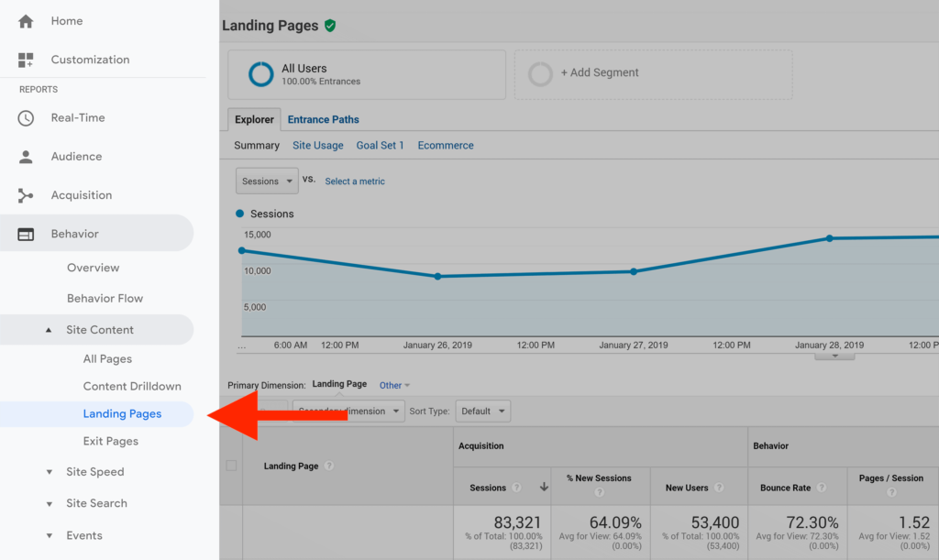This screenshot has height=560, width=939.
Task: Open the Ecommerce summary tab
Action: [445, 145]
